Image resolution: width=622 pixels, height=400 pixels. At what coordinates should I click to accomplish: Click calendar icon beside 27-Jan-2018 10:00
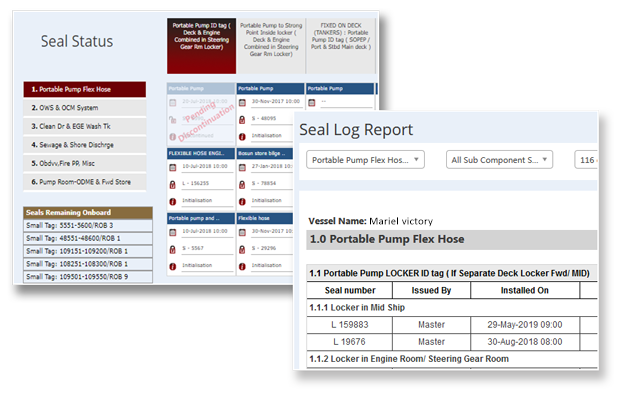tap(243, 167)
